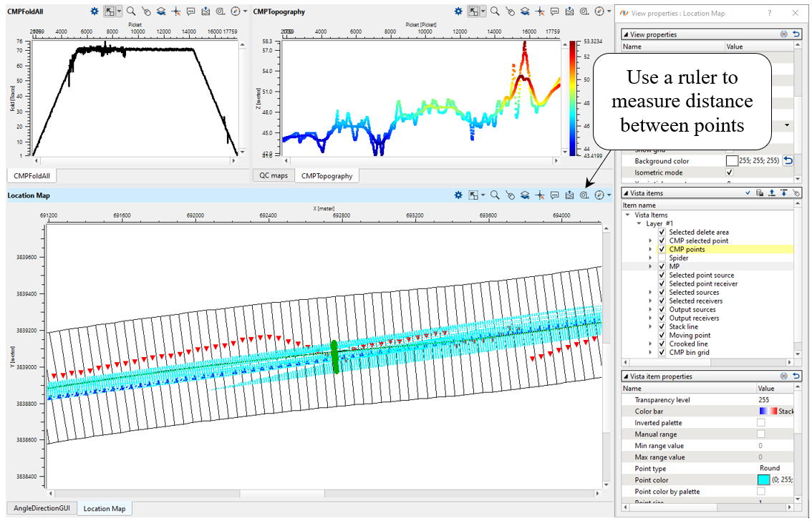Expand the CMP points tree item
This screenshot has height=521, width=812.
[x=650, y=249]
